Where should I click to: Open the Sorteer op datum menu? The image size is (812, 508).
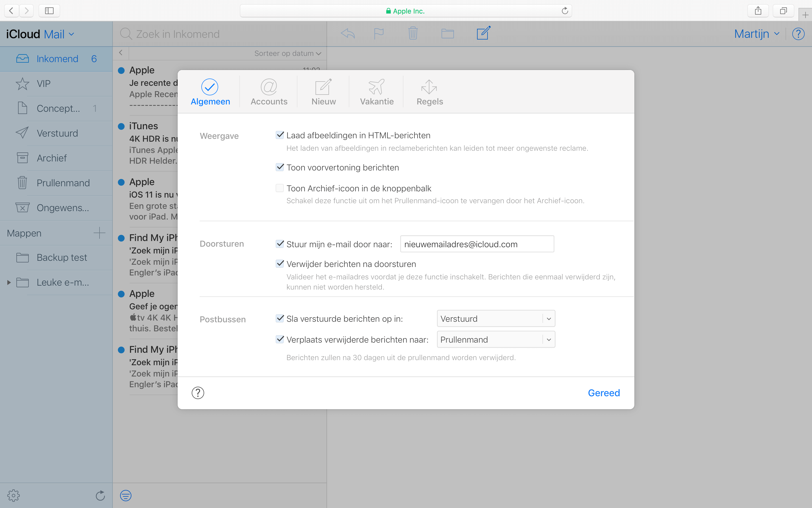[288, 53]
